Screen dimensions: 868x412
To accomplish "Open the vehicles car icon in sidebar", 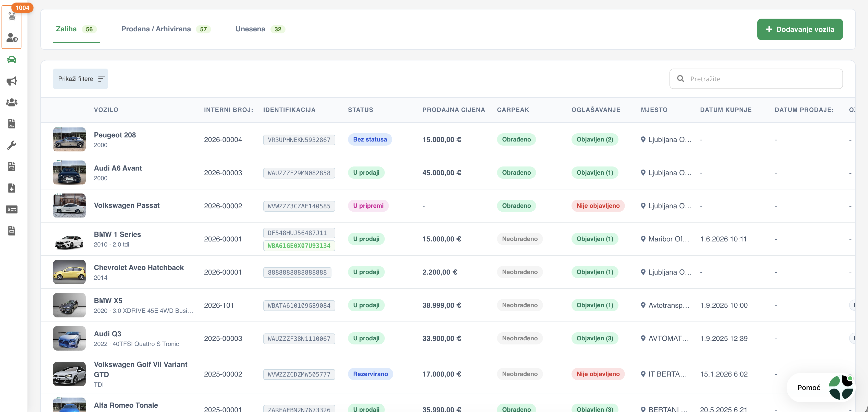I will [x=12, y=60].
